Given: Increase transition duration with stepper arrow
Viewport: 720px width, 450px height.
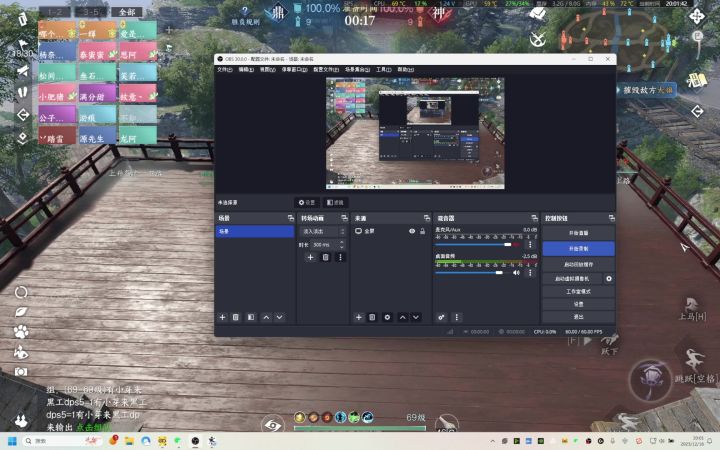Looking at the screenshot, I should (x=342, y=242).
